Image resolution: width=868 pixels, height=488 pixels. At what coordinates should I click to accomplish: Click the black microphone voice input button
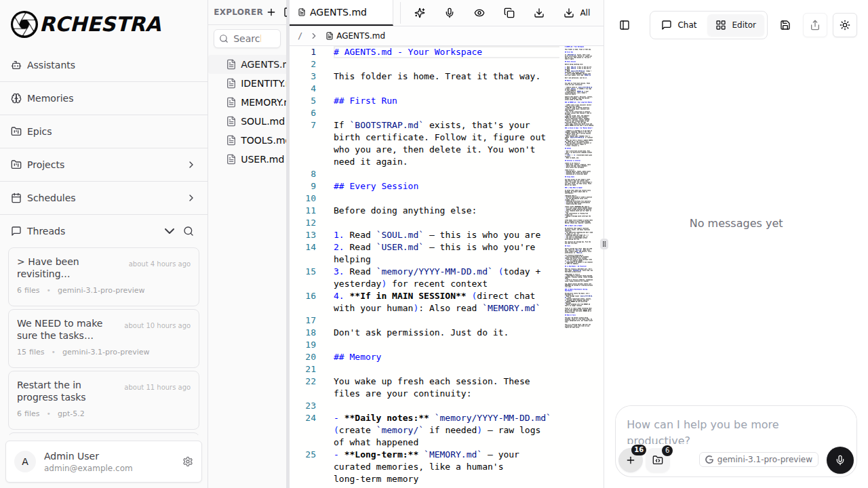tap(840, 460)
